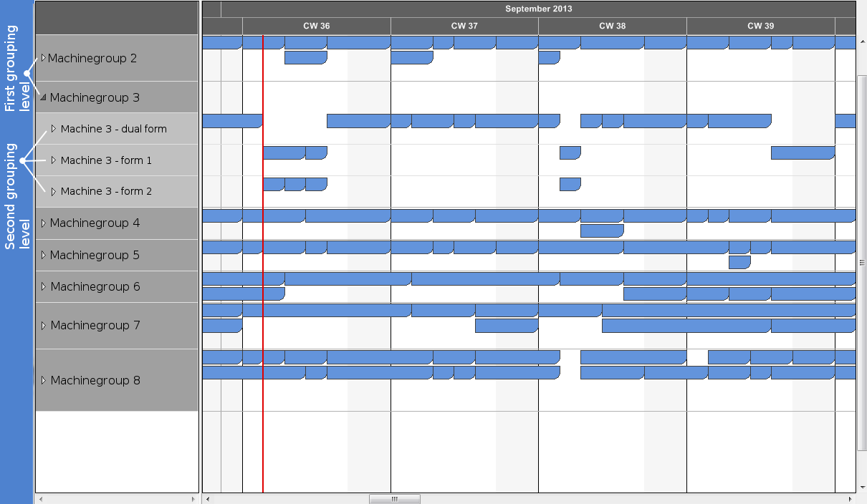The image size is (867, 504).
Task: Select Machinegroup 2 second-row bar in CW 38
Action: point(549,57)
